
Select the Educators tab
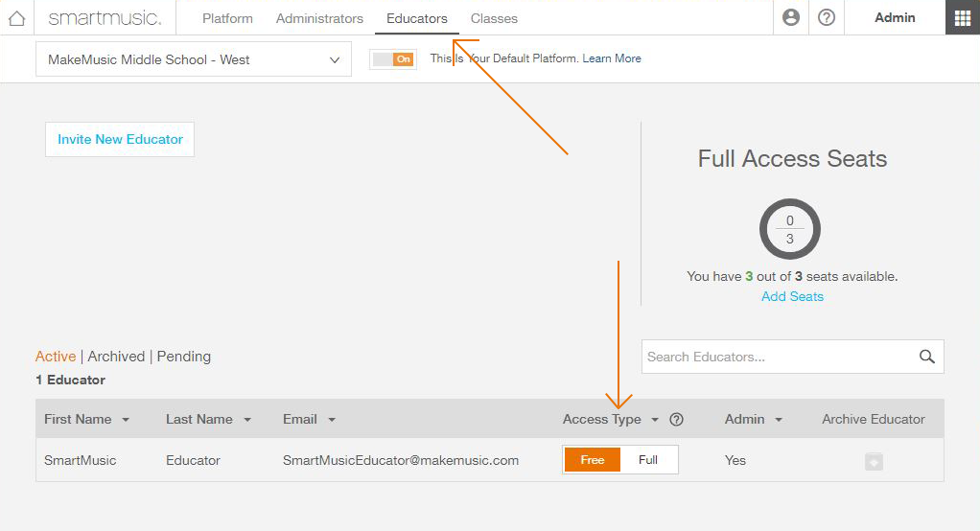(417, 18)
